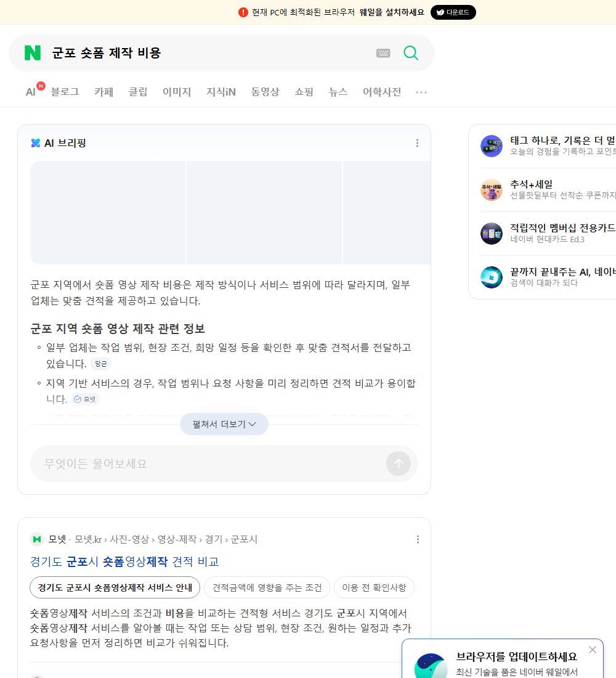Switch to the 이미지 tab
Viewport: 616px width, 678px height.
click(x=177, y=92)
